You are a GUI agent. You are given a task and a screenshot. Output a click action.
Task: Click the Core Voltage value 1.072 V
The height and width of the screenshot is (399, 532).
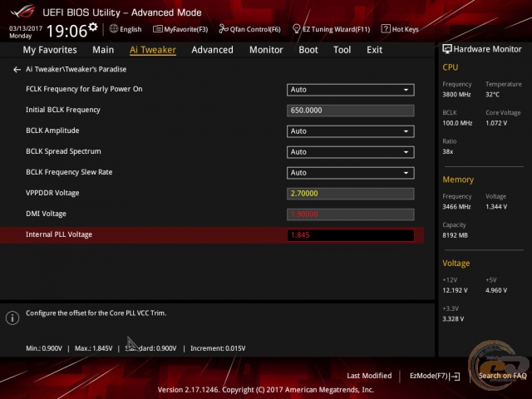tap(496, 123)
